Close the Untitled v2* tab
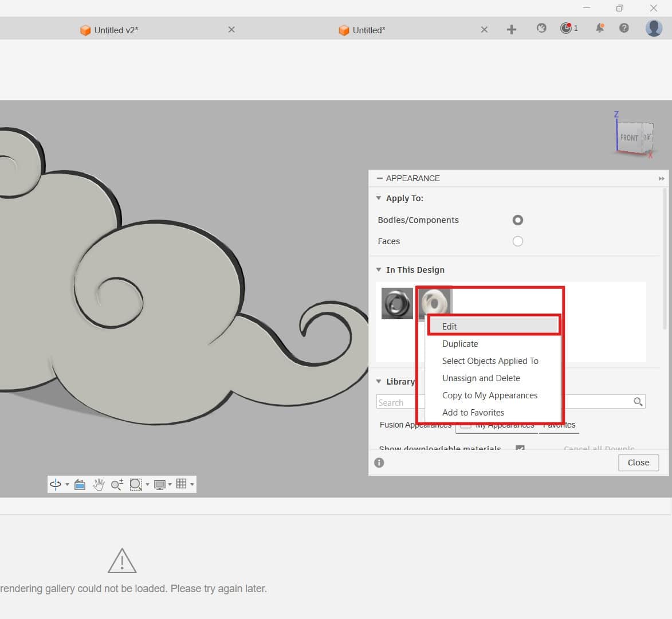The height and width of the screenshot is (619, 672). [x=231, y=30]
